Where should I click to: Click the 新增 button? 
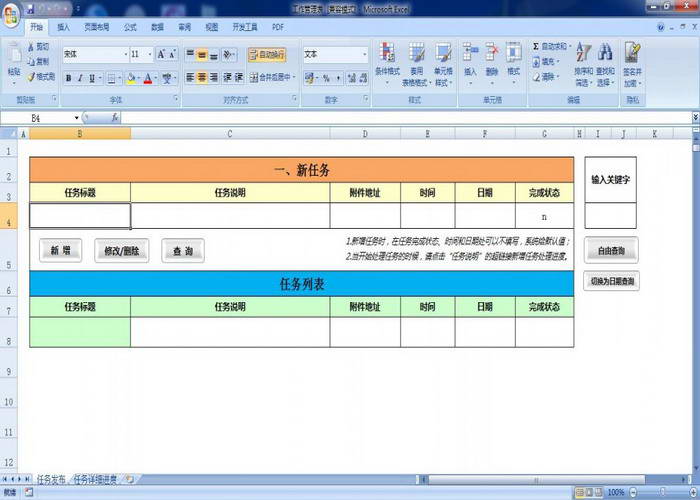[60, 250]
